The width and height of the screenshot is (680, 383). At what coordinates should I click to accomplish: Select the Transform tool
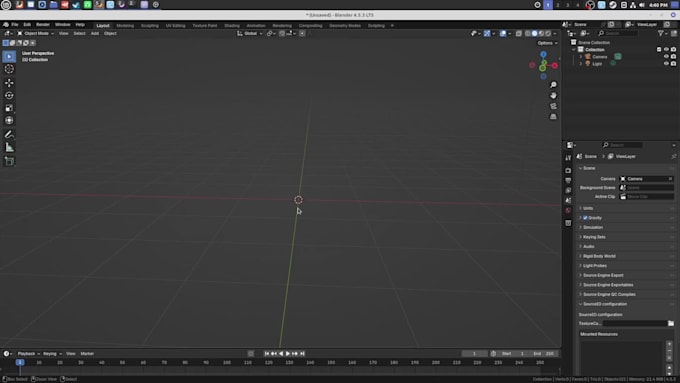[x=9, y=121]
